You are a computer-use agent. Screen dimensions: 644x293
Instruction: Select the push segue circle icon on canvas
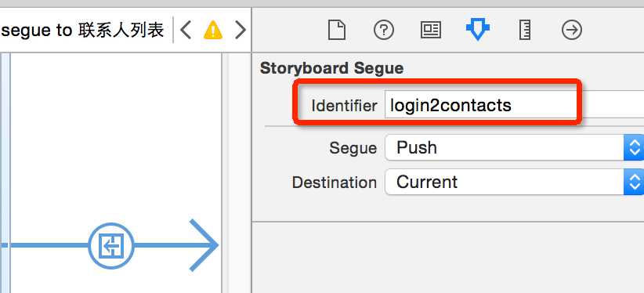(111, 246)
